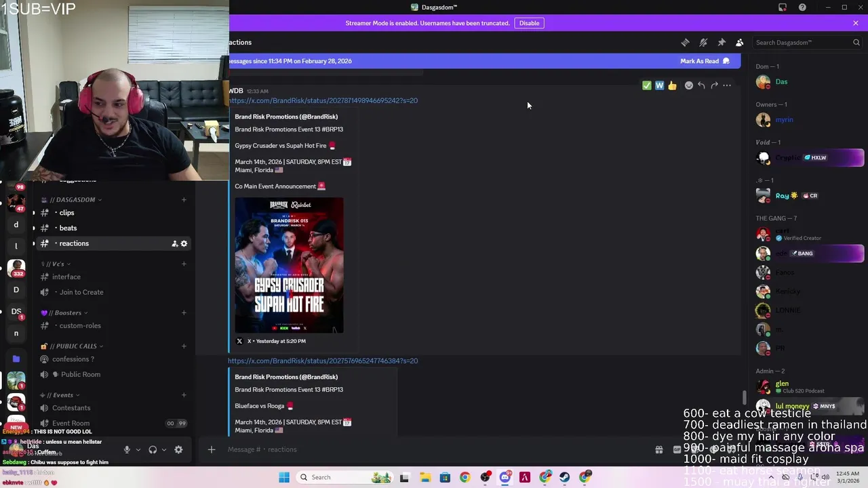868x488 pixels.
Task: Select the DS server icon
Action: [16, 312]
